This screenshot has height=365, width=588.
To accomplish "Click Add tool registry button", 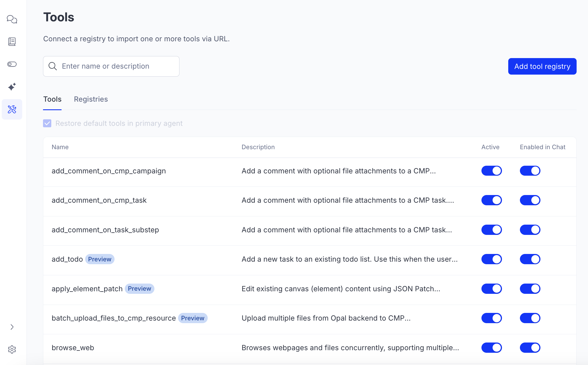I will tap(542, 66).
